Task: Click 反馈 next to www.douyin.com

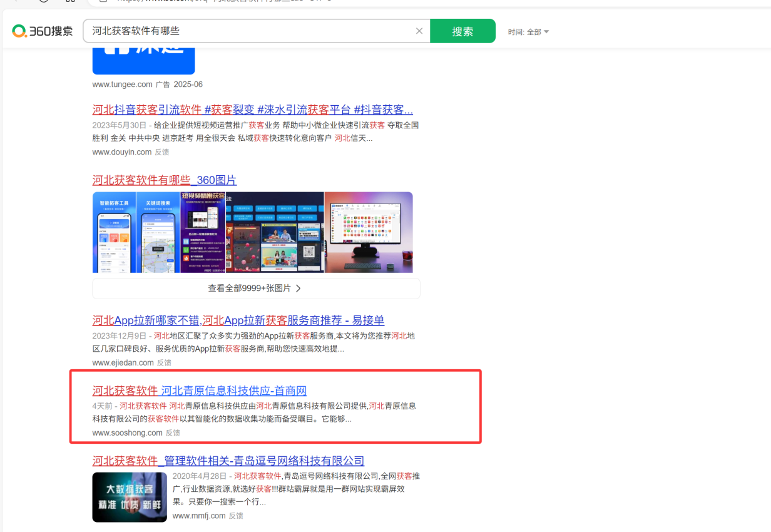Action: click(161, 152)
